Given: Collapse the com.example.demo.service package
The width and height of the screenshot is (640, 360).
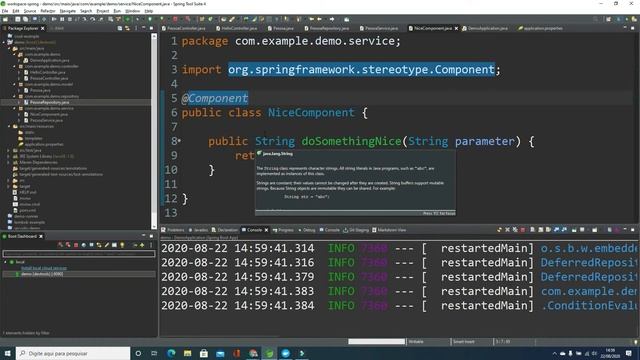Looking at the screenshot, I should [x=14, y=108].
